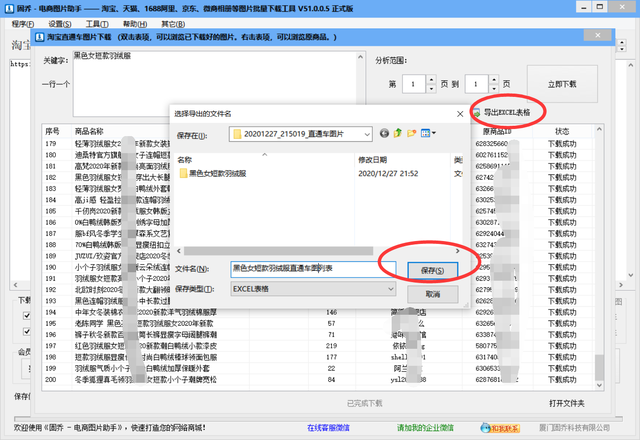The width and height of the screenshot is (640, 440).
Task: Click the app icon in the main title bar
Action: click(x=9, y=8)
